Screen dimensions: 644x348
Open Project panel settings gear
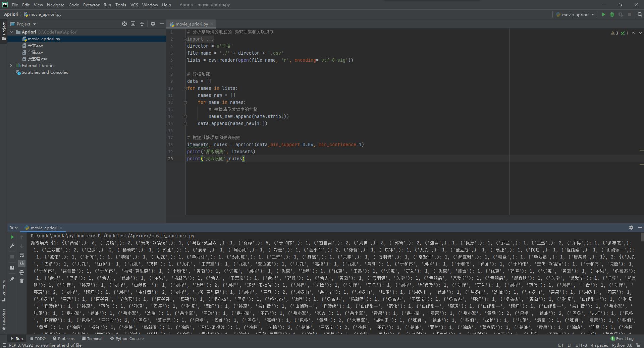(x=153, y=24)
